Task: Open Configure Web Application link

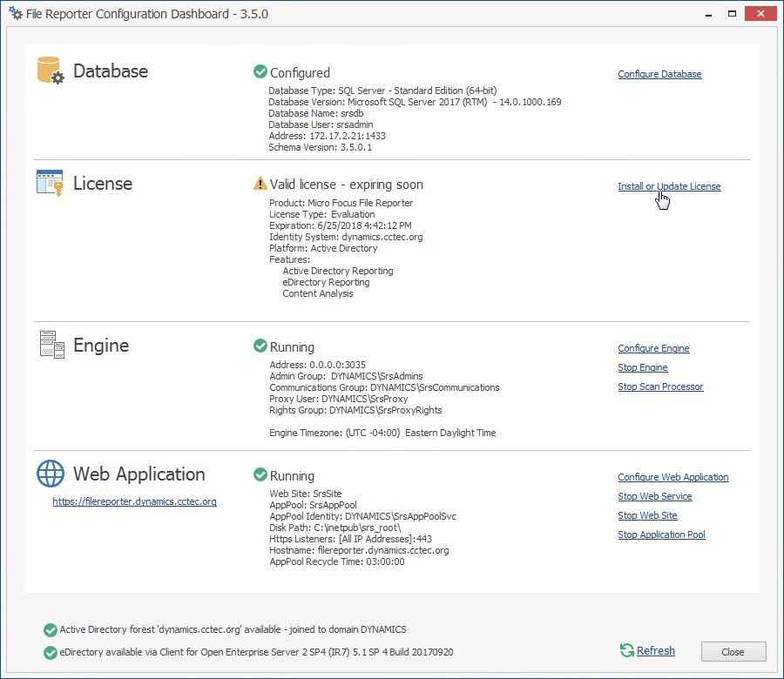Action: 673,477
